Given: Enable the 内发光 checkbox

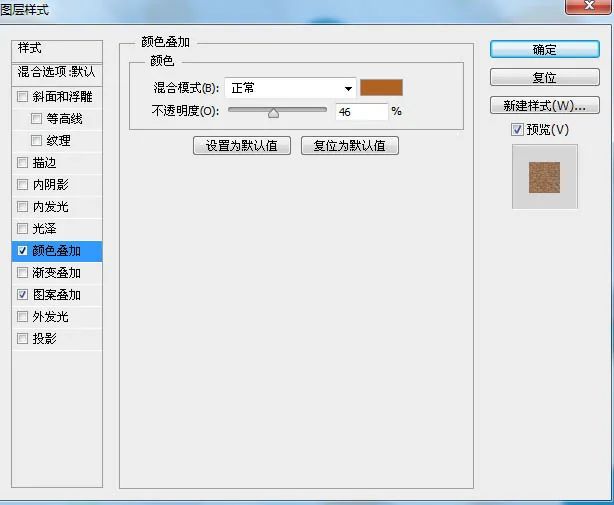Looking at the screenshot, I should (22, 206).
